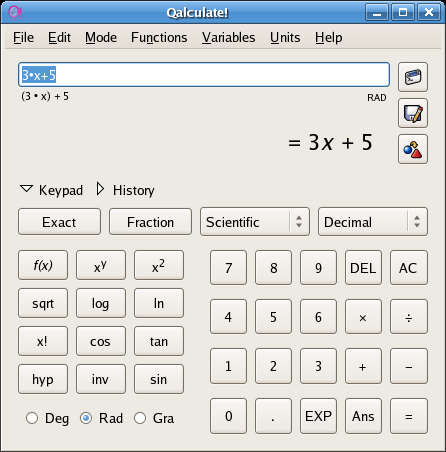Screen dimensions: 446x452
Task: Click the Fraction button
Action: point(150,222)
